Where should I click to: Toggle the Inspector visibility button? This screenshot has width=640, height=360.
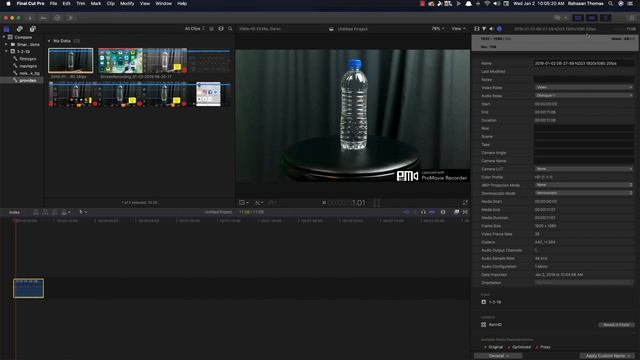click(x=606, y=18)
